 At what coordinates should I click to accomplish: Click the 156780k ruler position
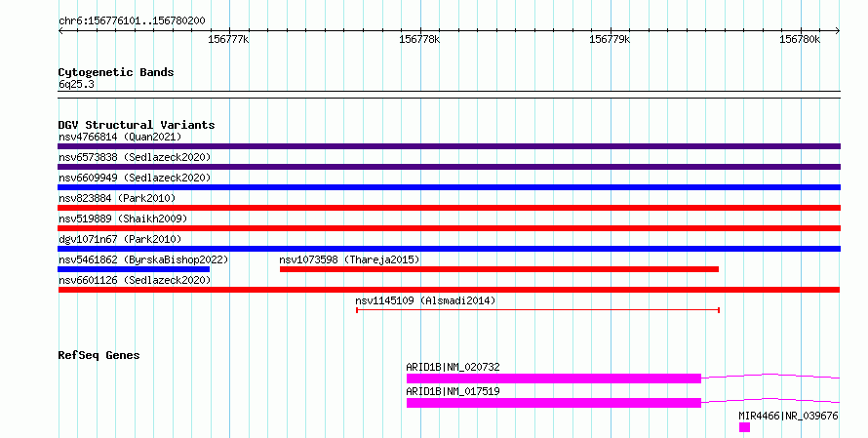pyautogui.click(x=800, y=39)
